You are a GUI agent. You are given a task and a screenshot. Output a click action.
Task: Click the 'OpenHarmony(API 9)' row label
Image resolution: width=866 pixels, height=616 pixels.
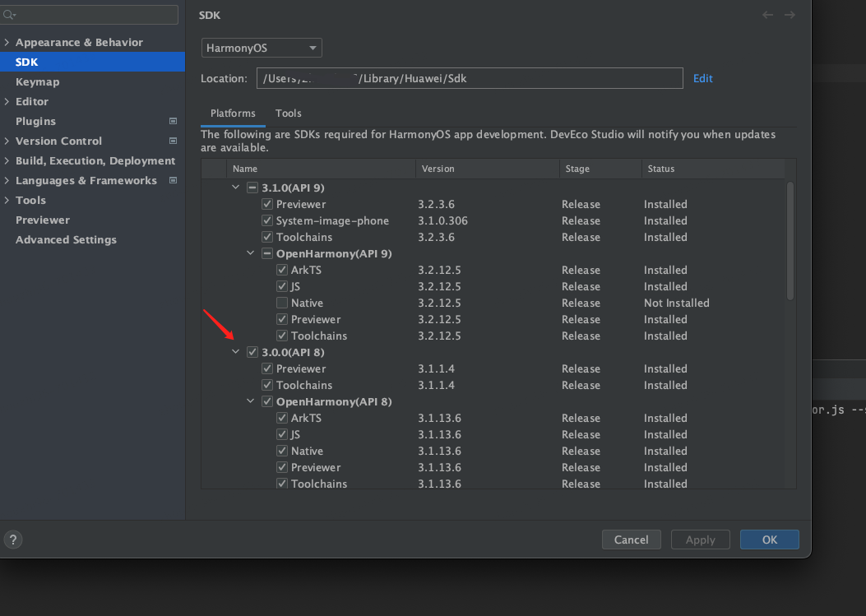(334, 253)
